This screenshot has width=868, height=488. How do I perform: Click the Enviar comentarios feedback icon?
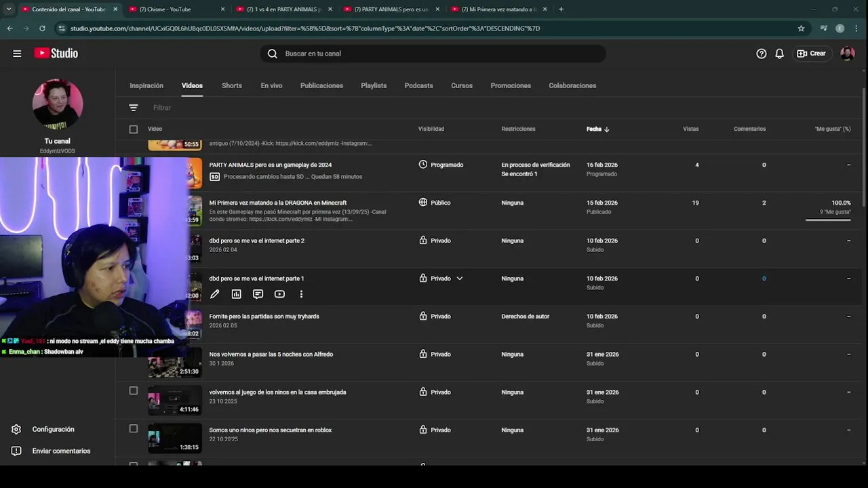point(16,451)
